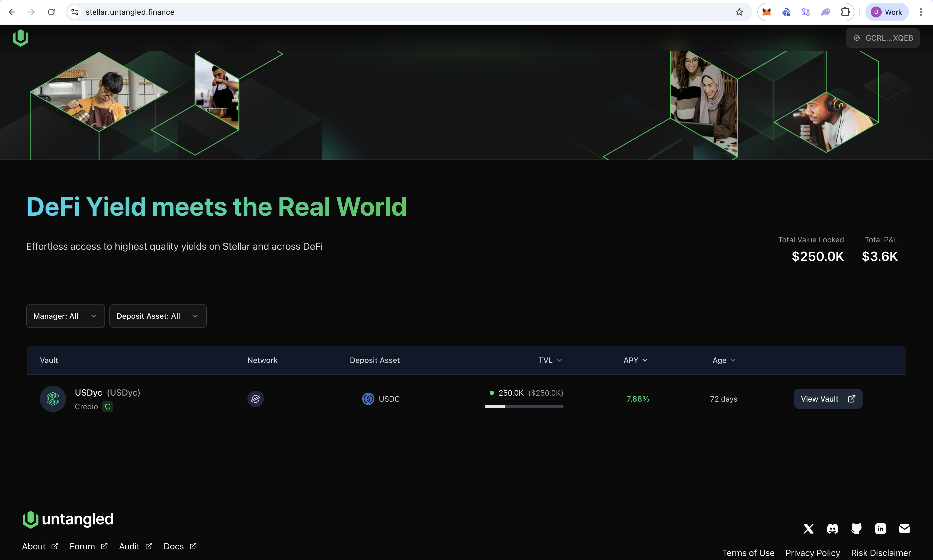The width and height of the screenshot is (933, 560).
Task: Open the blue rabbit wallet extension
Action: pos(786,12)
